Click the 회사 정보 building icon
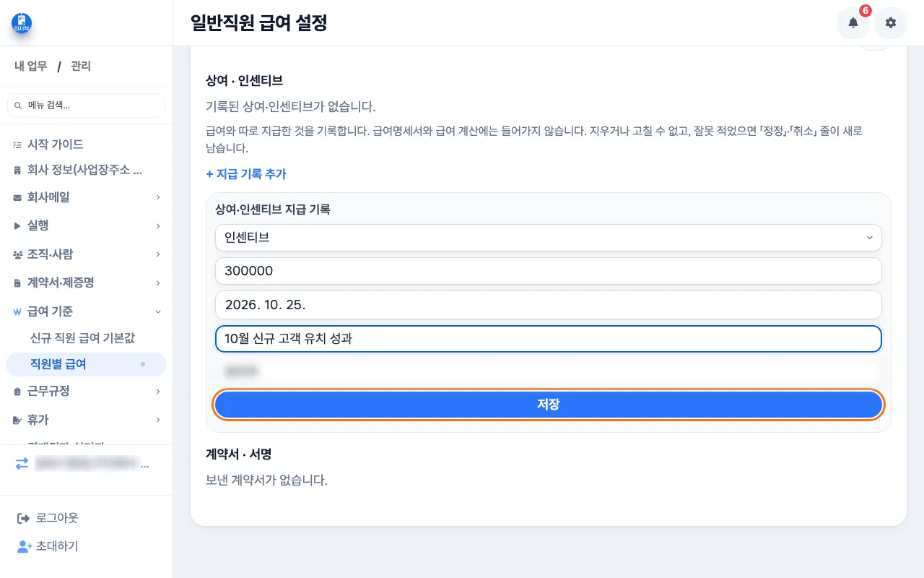Viewport: 924px width, 578px height. coord(17,171)
